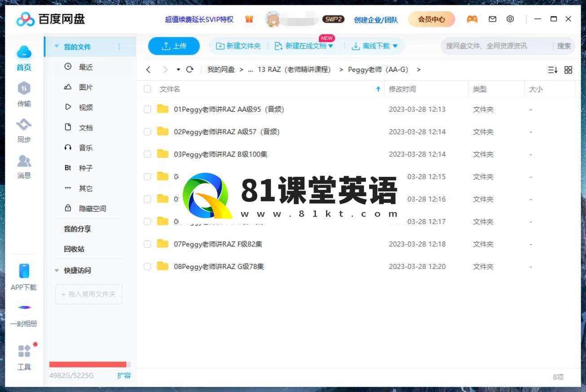Image resolution: width=586 pixels, height=392 pixels.
Task: Click the 上传 upload button
Action: pyautogui.click(x=174, y=46)
